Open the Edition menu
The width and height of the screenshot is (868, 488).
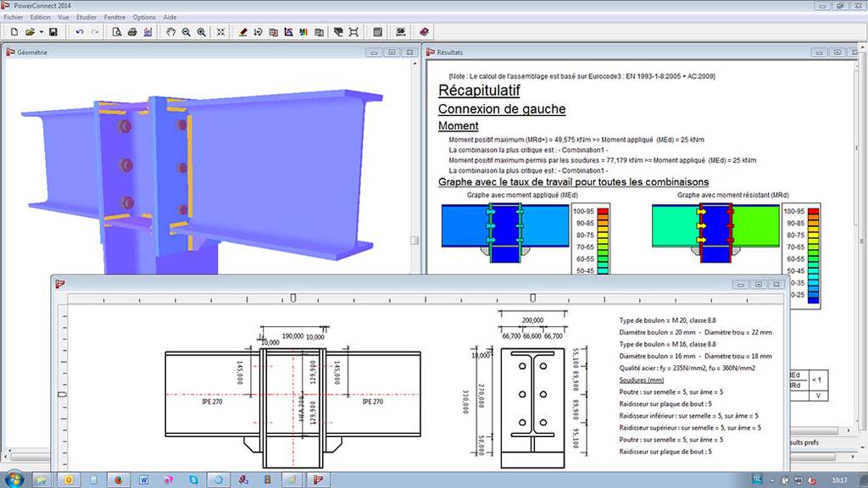pyautogui.click(x=40, y=17)
